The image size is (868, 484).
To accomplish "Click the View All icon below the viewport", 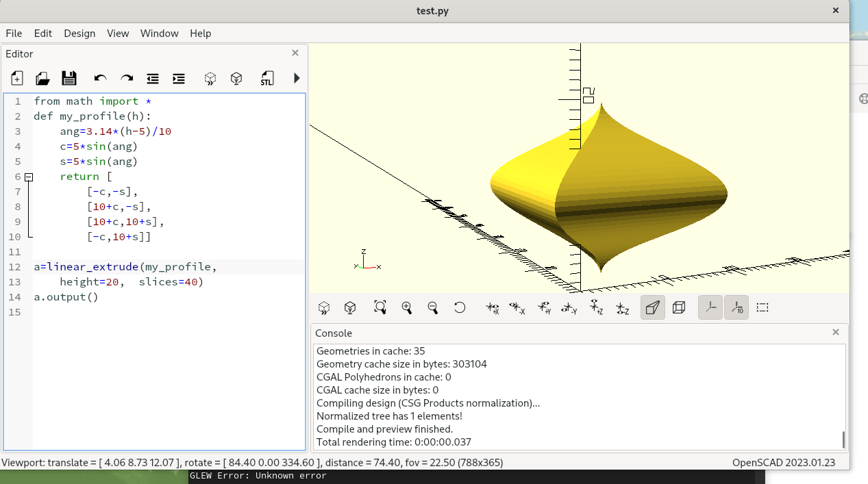I will click(380, 308).
